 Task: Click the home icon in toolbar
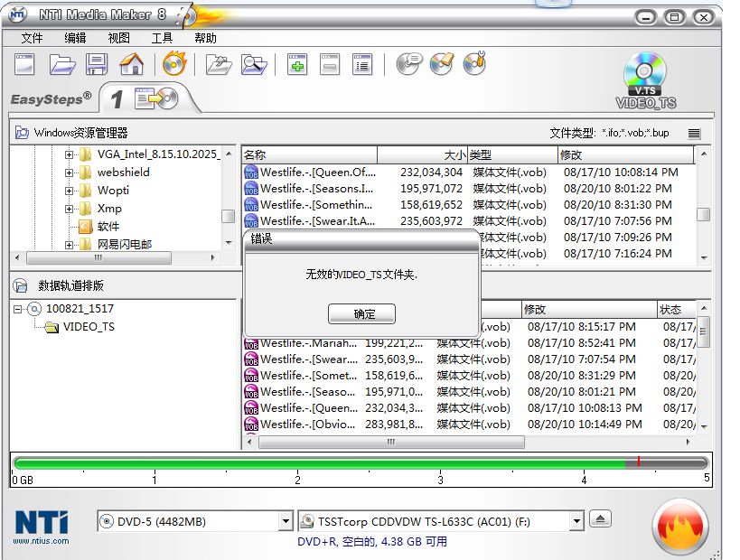[132, 64]
